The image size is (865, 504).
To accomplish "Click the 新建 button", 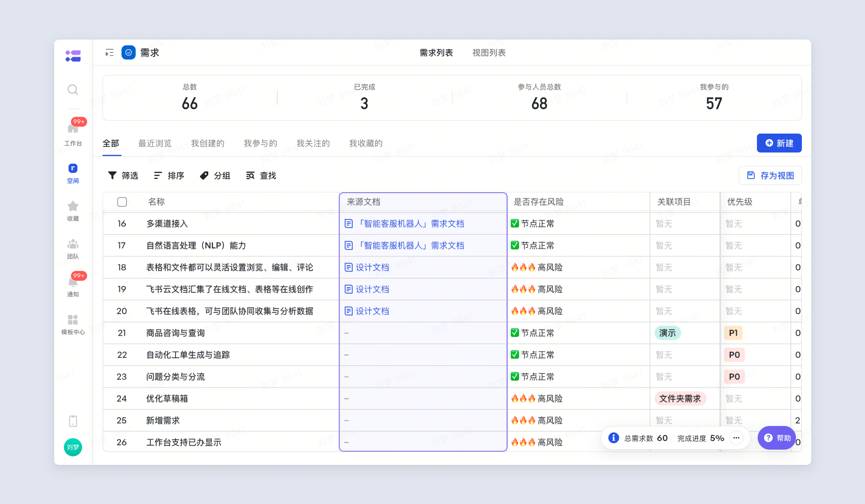I will pos(779,143).
